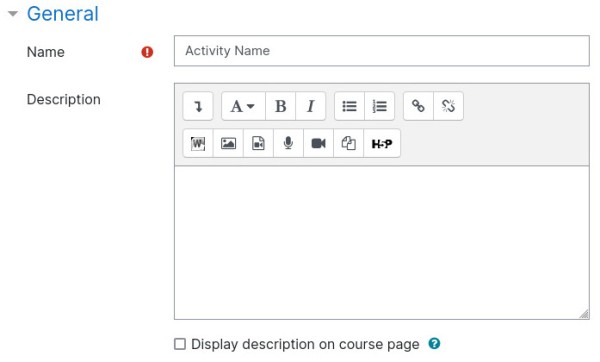Collapse the General section arrow
The width and height of the screenshot is (600, 362).
coord(13,14)
